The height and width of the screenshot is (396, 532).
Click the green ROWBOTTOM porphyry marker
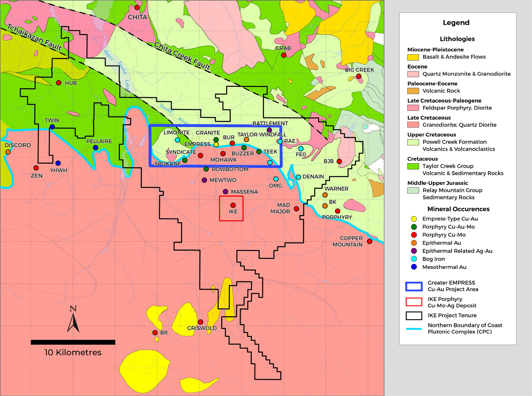tap(206, 169)
